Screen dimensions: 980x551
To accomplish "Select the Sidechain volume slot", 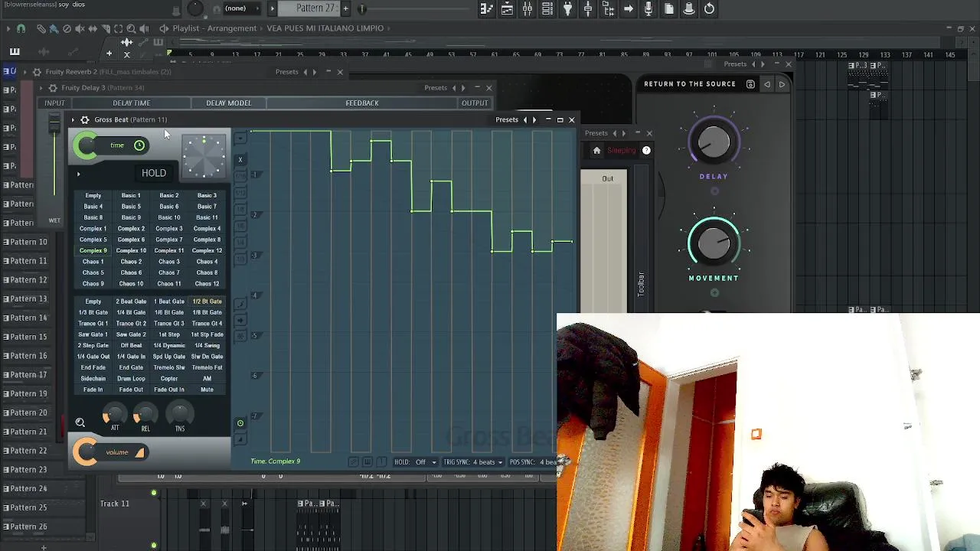I will tap(93, 379).
